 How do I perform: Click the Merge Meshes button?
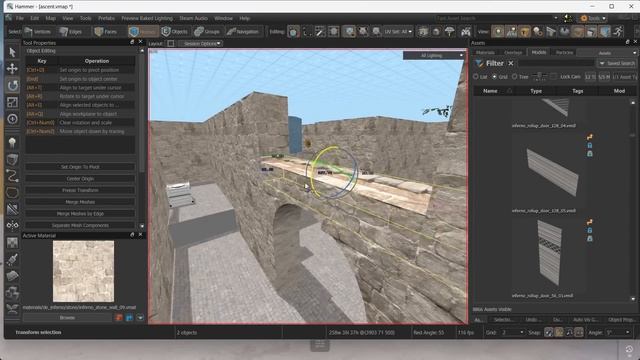[80, 202]
